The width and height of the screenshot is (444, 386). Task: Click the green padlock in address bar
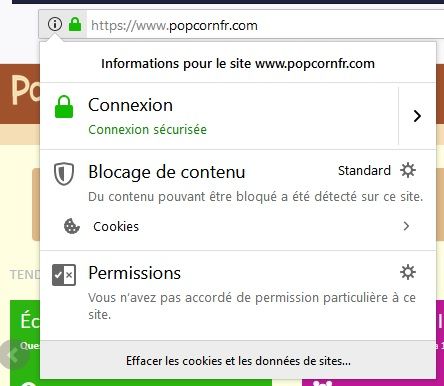tap(75, 24)
